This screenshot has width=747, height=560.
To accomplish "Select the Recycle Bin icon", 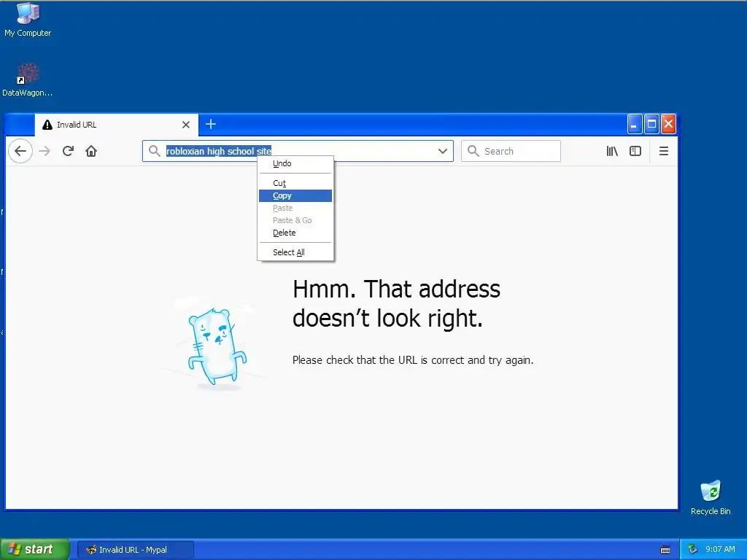I will click(x=711, y=497).
